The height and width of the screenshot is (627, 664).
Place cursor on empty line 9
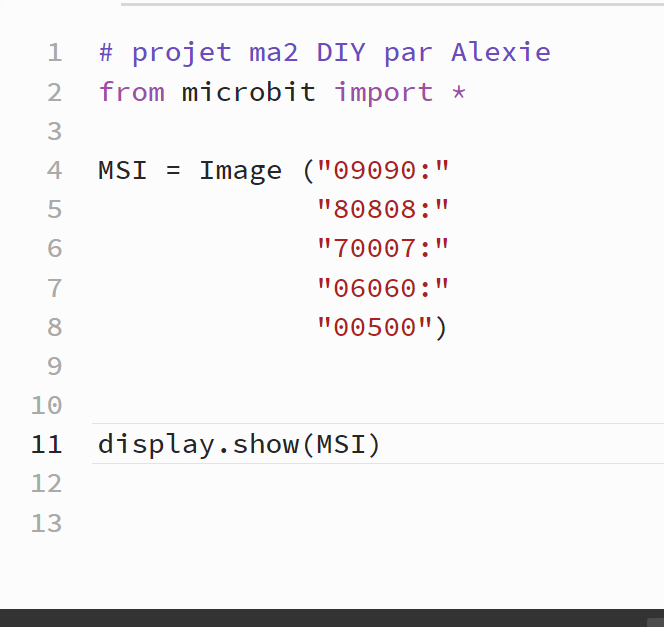377,366
